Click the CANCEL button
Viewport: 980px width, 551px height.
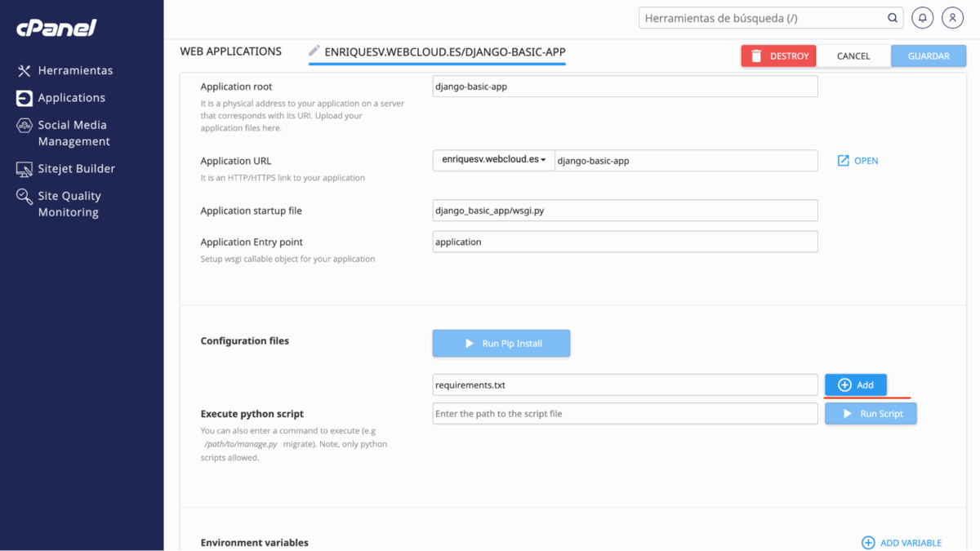point(853,56)
